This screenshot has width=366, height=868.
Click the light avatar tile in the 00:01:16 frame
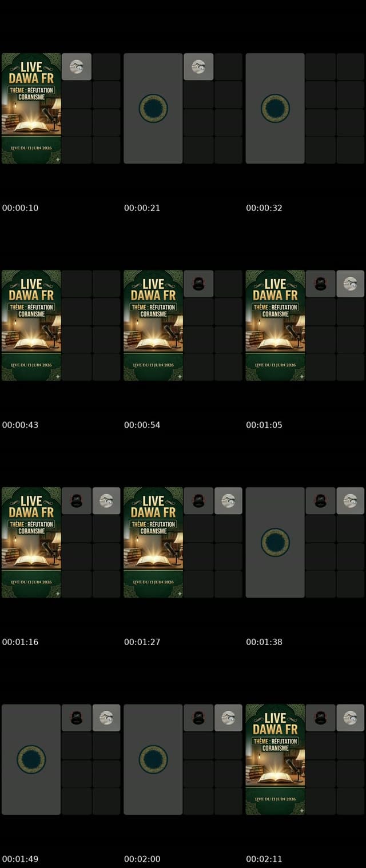pyautogui.click(x=106, y=501)
